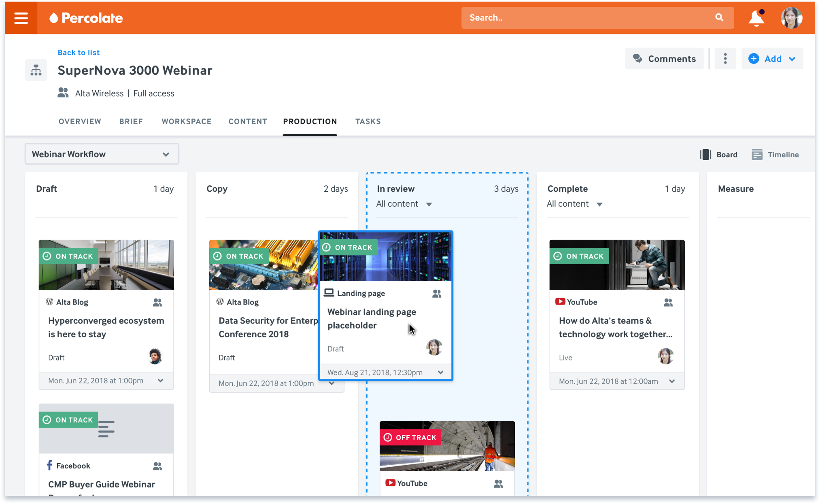820x504 pixels.
Task: Open the Comments panel
Action: [664, 58]
